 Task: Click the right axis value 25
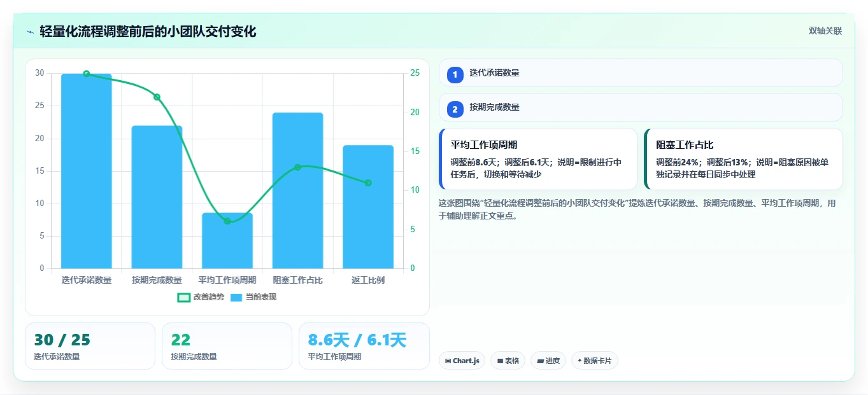pos(415,73)
